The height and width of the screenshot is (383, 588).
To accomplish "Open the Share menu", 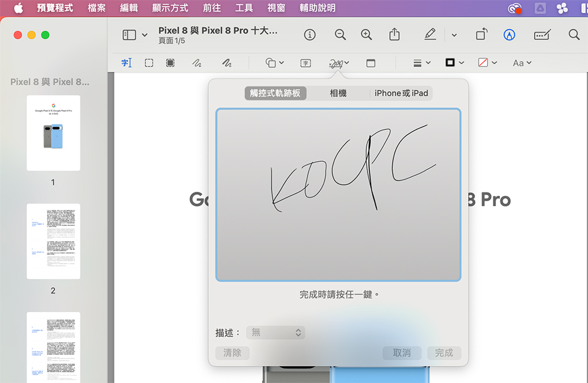I will 395,35.
